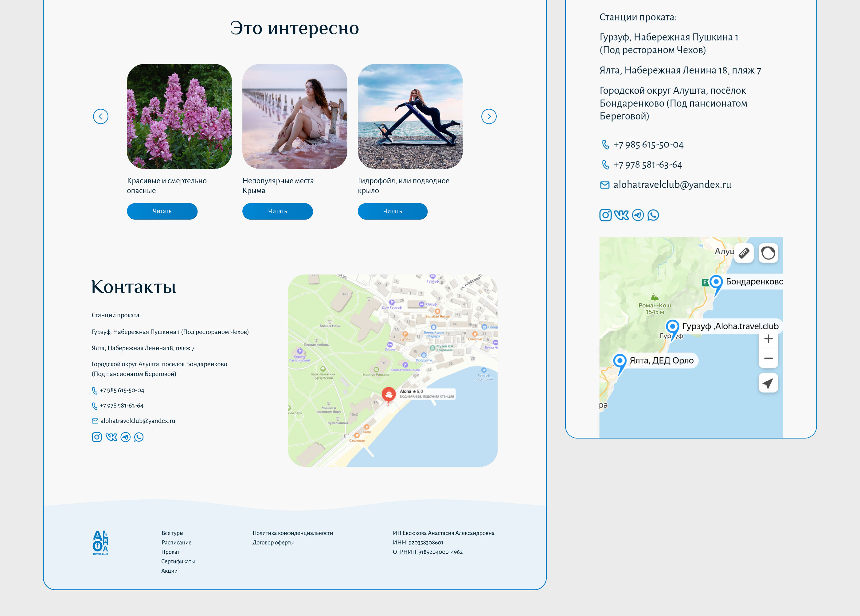Open Instagram icon in mobile contacts
Viewport: 860px width, 616px height.
pyautogui.click(x=605, y=215)
